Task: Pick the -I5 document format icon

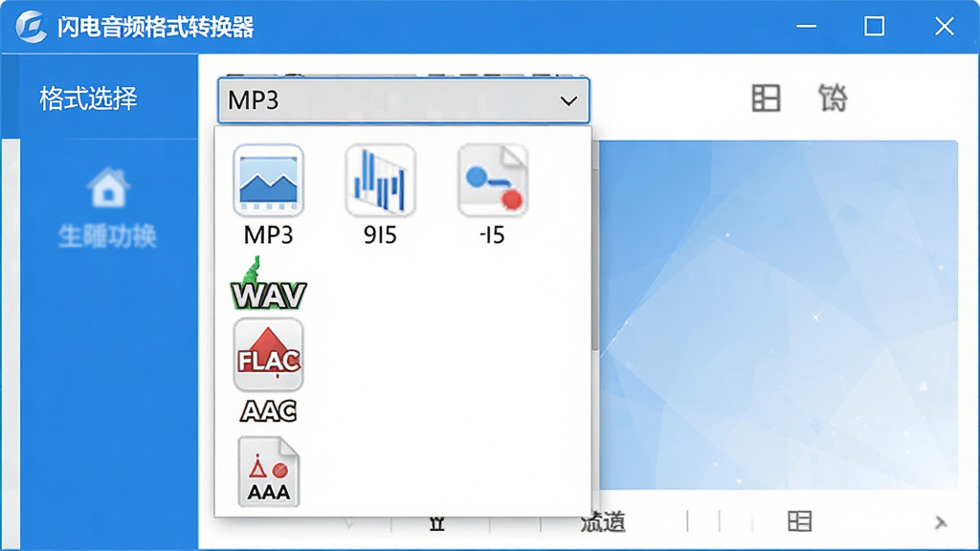Action: tap(493, 181)
